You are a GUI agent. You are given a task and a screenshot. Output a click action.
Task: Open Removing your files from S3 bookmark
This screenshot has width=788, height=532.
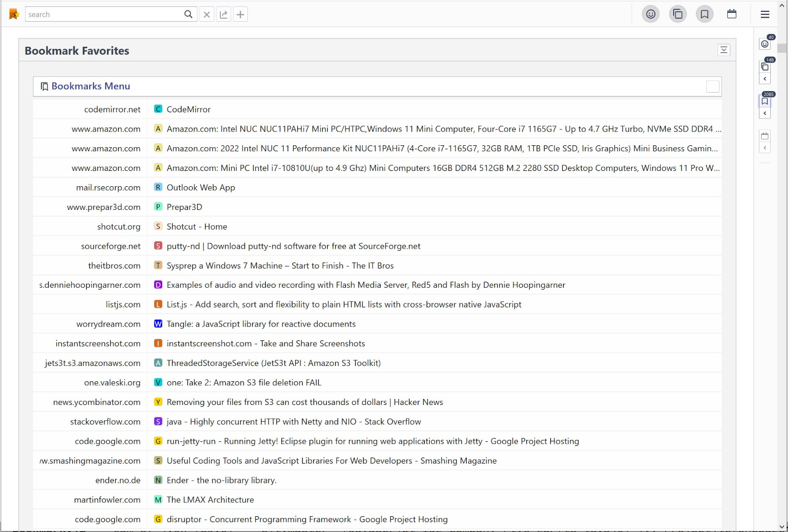click(305, 402)
